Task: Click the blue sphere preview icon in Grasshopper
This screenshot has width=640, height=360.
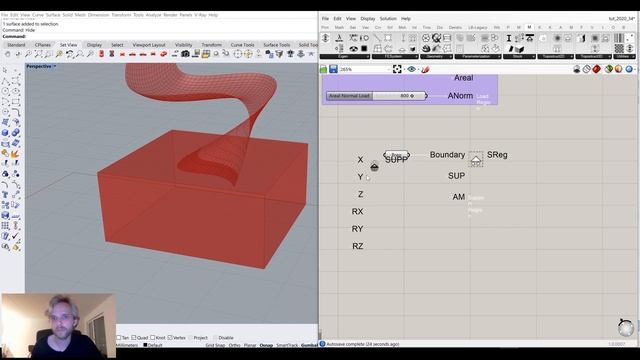Action: coord(629,69)
